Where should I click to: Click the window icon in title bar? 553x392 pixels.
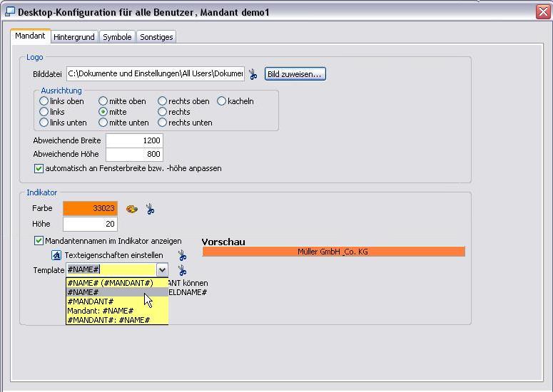(9, 11)
